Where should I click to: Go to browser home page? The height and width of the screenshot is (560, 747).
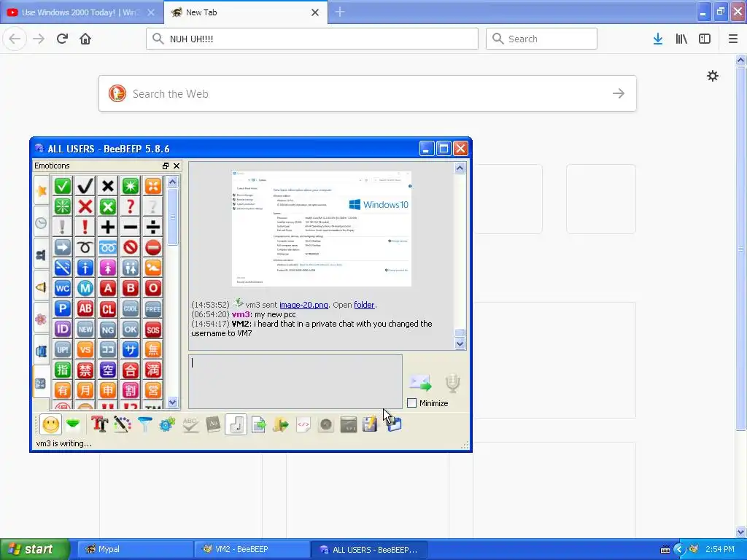(85, 39)
